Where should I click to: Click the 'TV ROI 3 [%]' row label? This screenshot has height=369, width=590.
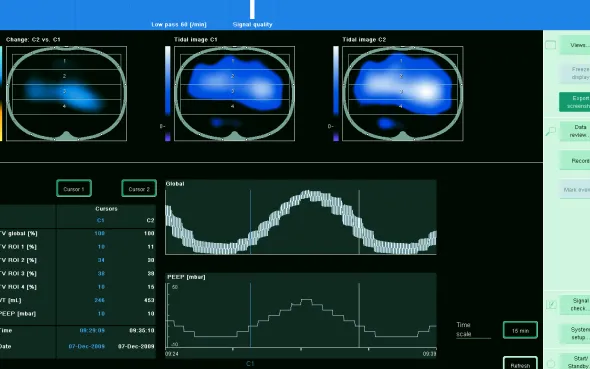click(18, 273)
